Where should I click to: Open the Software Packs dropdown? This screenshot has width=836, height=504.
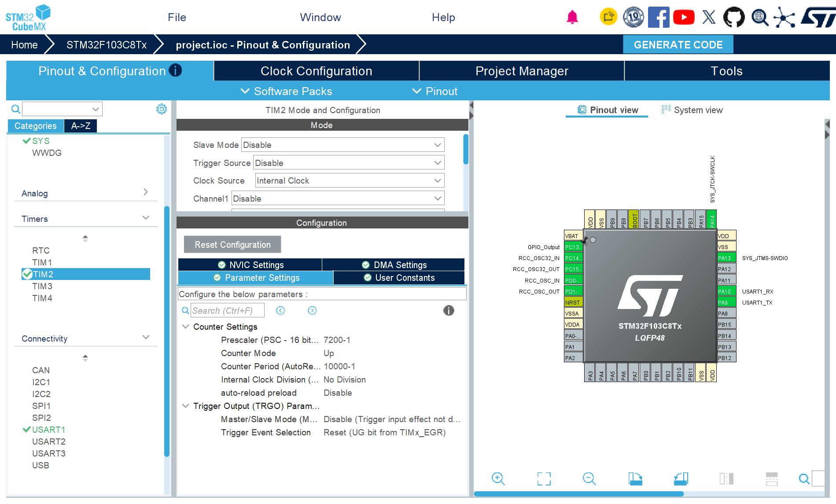point(286,91)
